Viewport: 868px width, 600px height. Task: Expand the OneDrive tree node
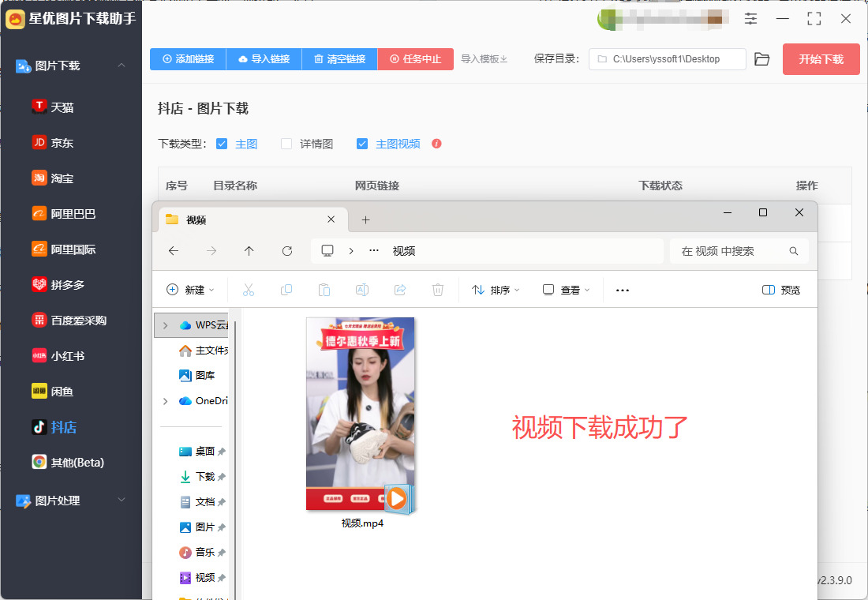pyautogui.click(x=165, y=401)
